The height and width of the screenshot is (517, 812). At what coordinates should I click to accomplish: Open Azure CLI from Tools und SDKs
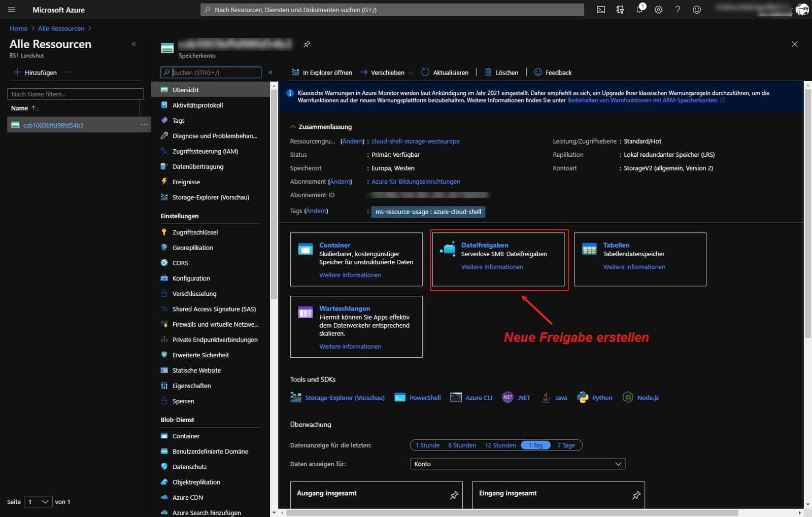(x=478, y=398)
